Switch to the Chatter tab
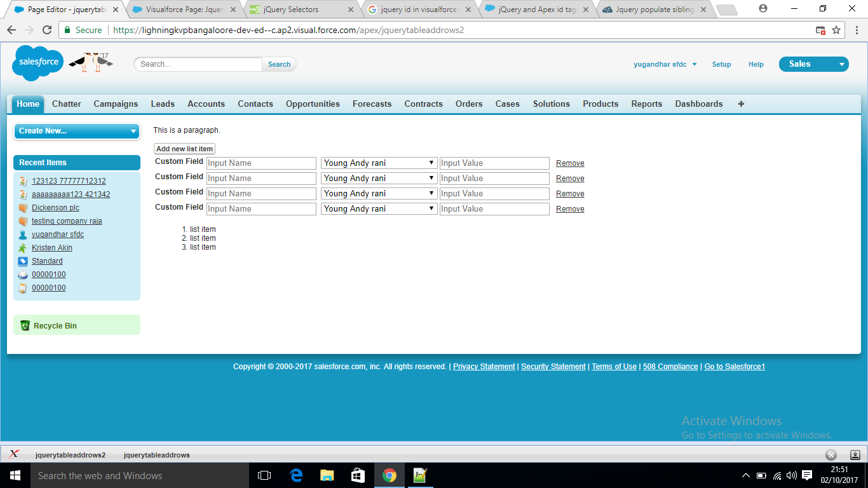The width and height of the screenshot is (868, 488). pos(67,104)
